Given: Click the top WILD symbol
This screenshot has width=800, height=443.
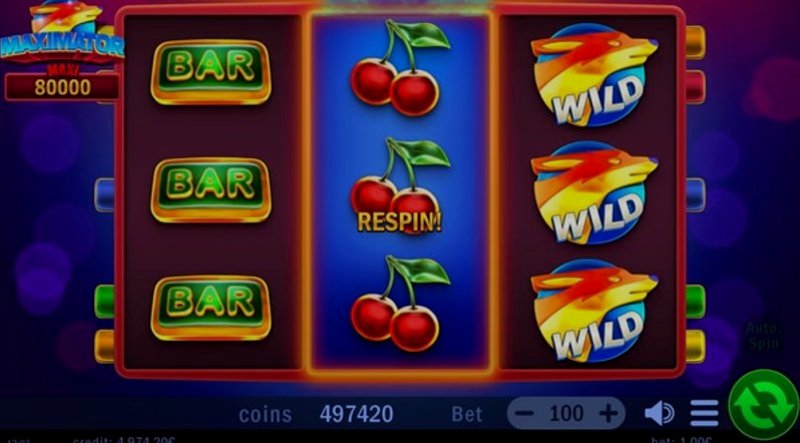Looking at the screenshot, I should 594,75.
